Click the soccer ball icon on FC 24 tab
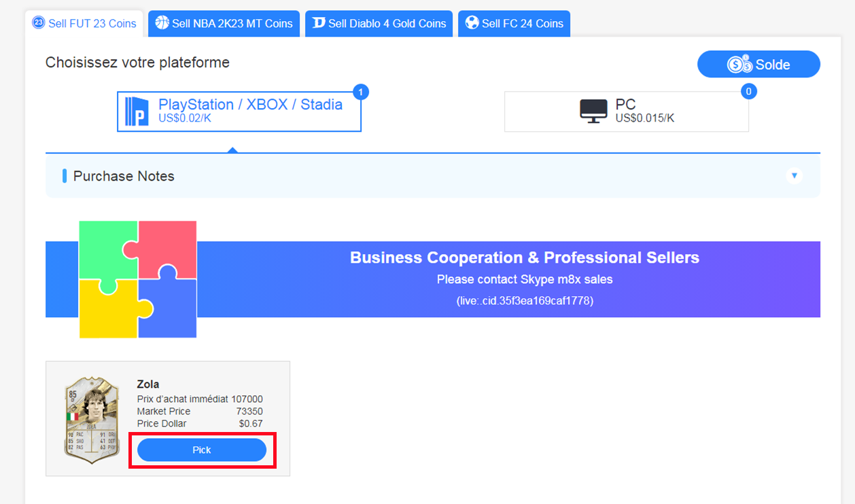 coord(472,23)
